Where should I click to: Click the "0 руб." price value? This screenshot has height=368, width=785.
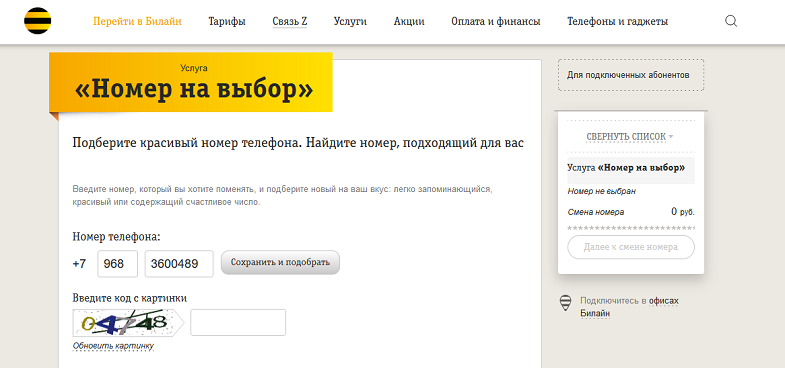click(683, 212)
